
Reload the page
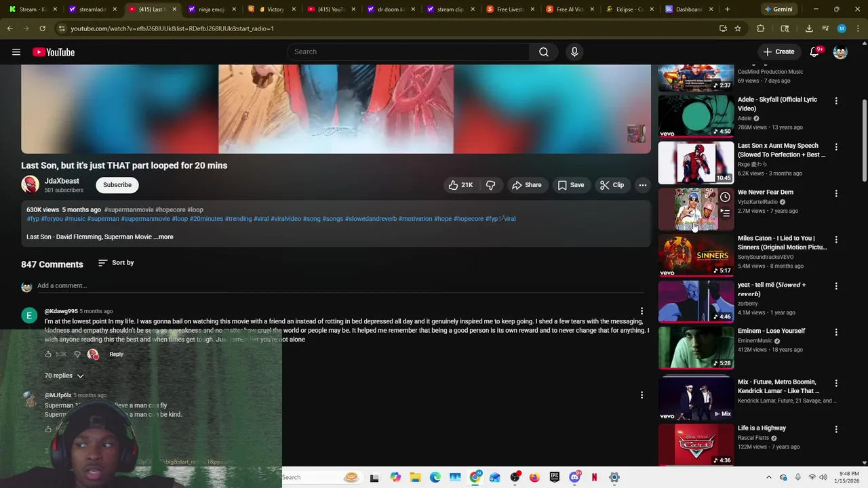tap(42, 28)
